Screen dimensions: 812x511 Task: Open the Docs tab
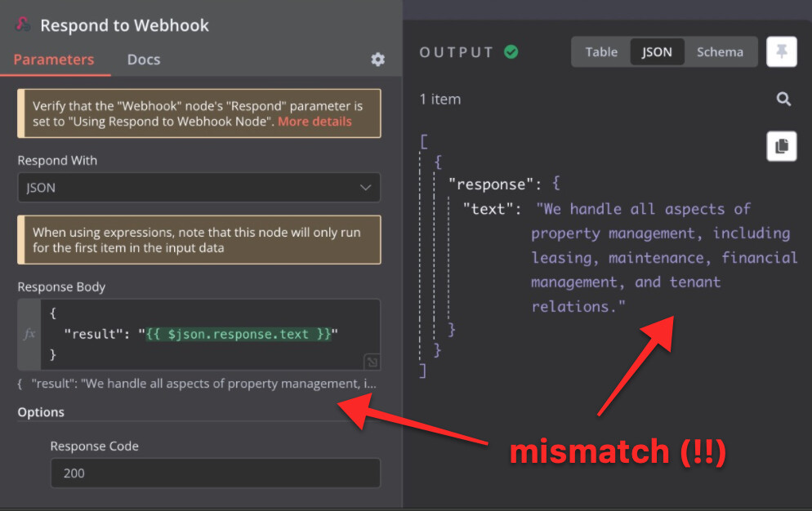[143, 60]
